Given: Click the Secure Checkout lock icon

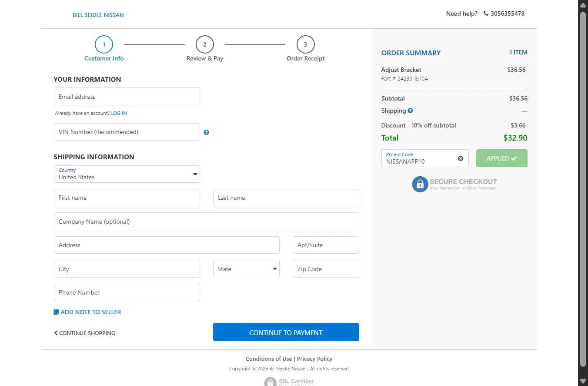Looking at the screenshot, I should click(x=420, y=184).
